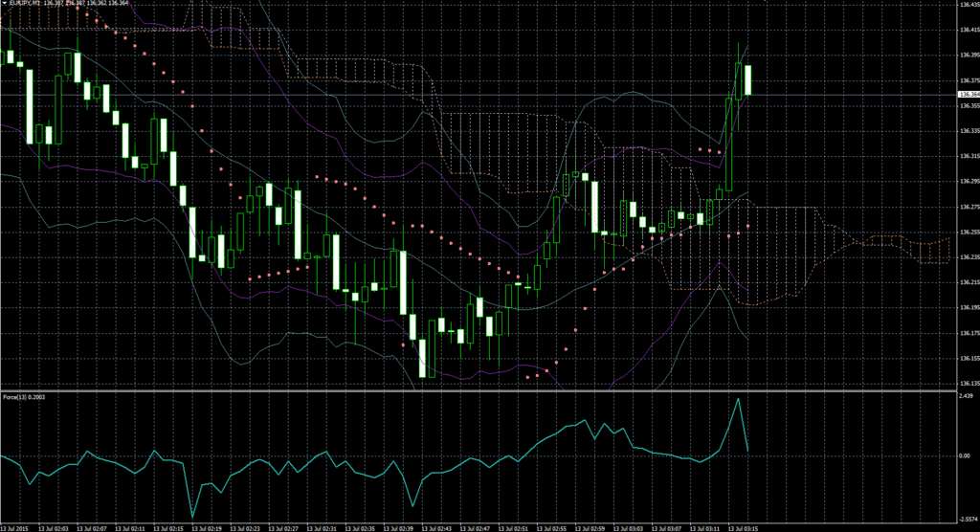Screen dimensions: 980x532
Task: Click the 13 Jul 02:11 time label
Action: pos(130,528)
